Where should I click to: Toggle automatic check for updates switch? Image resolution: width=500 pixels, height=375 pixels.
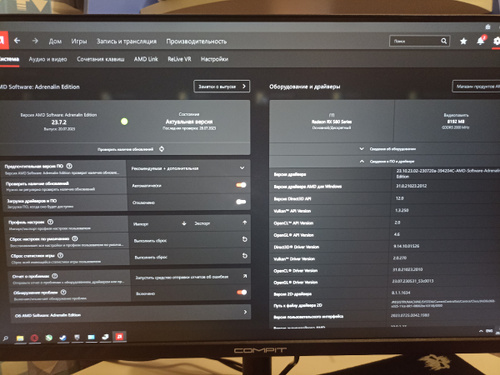click(x=241, y=185)
